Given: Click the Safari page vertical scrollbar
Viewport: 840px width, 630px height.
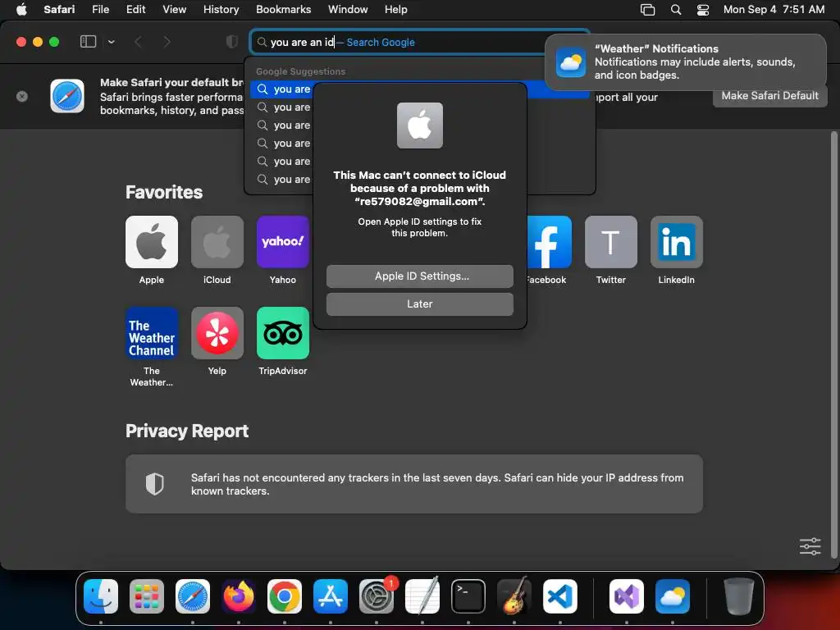Looking at the screenshot, I should click(x=833, y=345).
